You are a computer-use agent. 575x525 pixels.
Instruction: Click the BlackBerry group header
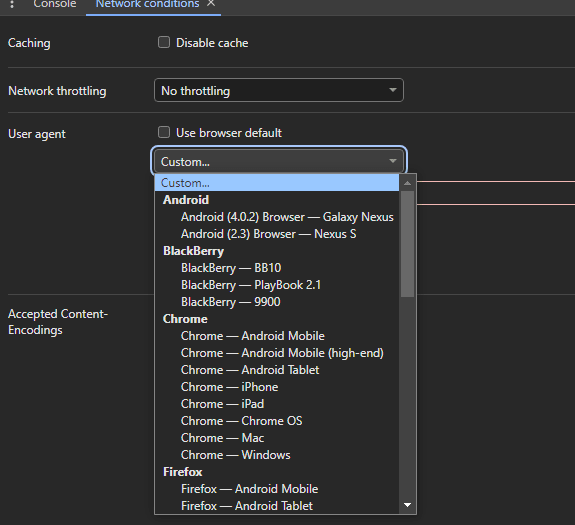193,251
